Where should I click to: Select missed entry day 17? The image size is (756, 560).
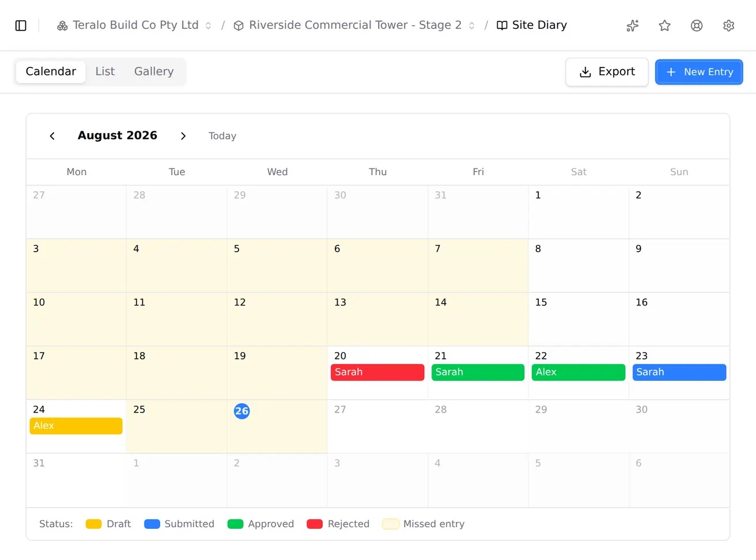pos(76,373)
